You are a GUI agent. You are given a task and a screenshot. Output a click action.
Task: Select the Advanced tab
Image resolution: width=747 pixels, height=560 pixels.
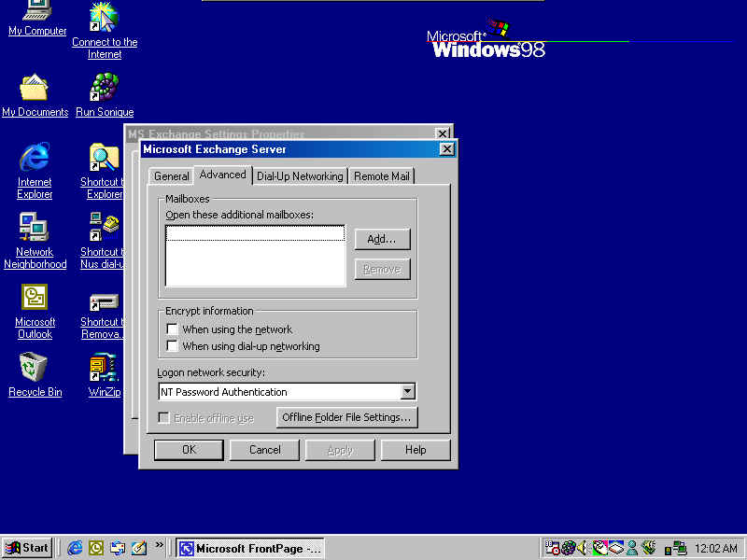coord(222,175)
